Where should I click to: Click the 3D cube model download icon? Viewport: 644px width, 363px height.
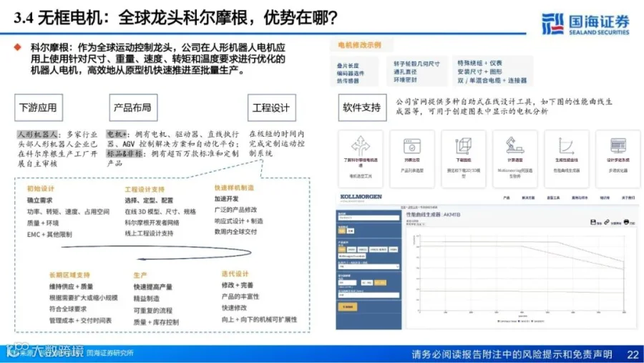coord(463,145)
